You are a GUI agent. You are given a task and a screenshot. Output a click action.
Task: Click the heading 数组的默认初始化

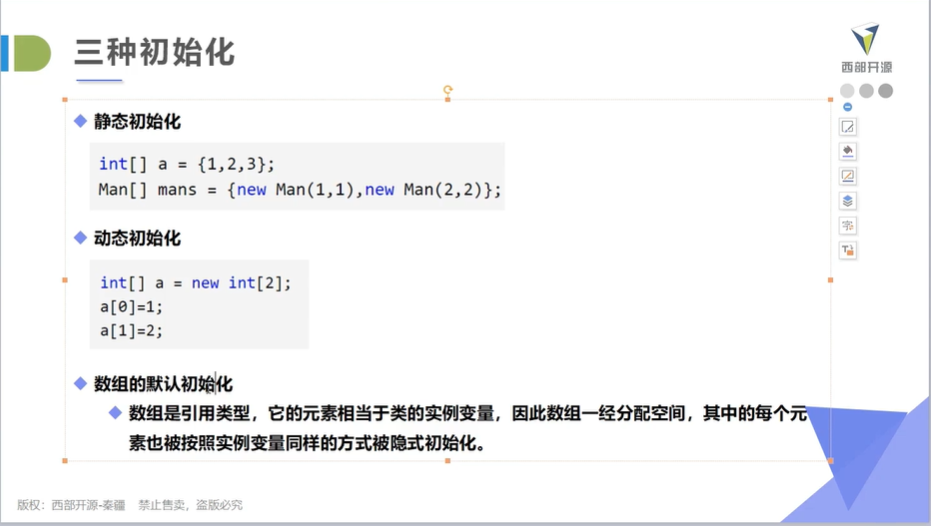tap(163, 384)
